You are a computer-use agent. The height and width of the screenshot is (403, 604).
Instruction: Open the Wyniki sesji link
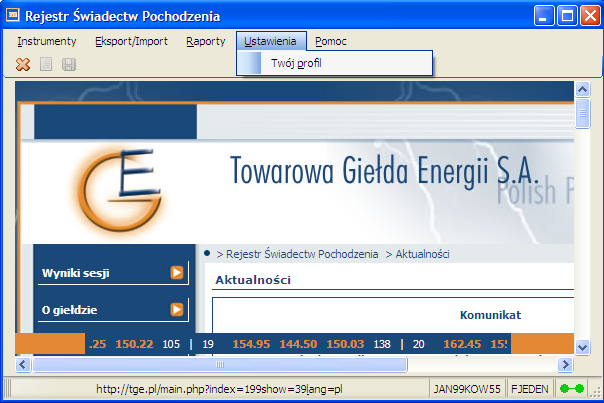coord(76,273)
